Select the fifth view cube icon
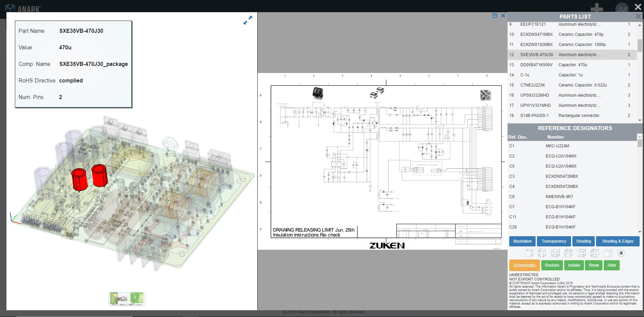Viewport: 644px width, 317px height. pos(582,253)
